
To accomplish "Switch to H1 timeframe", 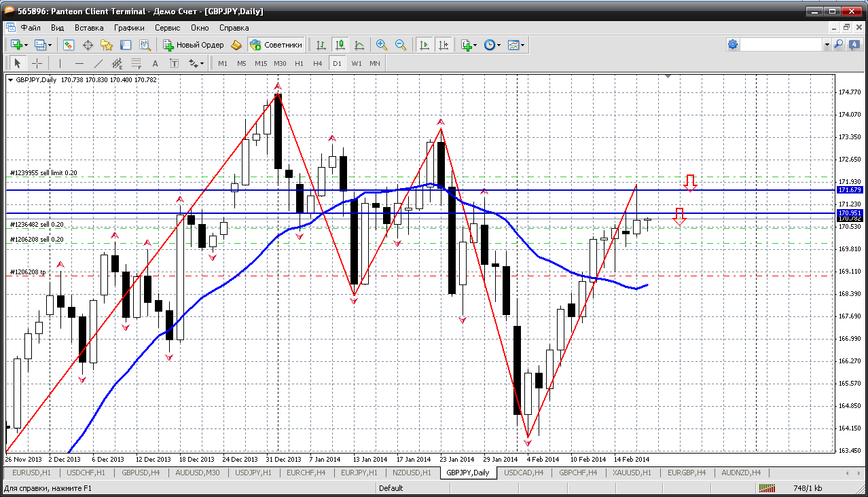I will [x=299, y=63].
